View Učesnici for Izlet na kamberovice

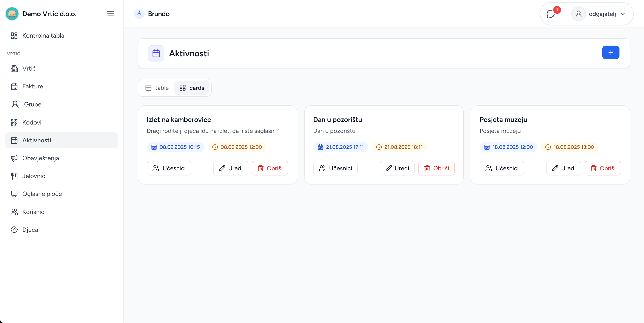click(x=169, y=168)
